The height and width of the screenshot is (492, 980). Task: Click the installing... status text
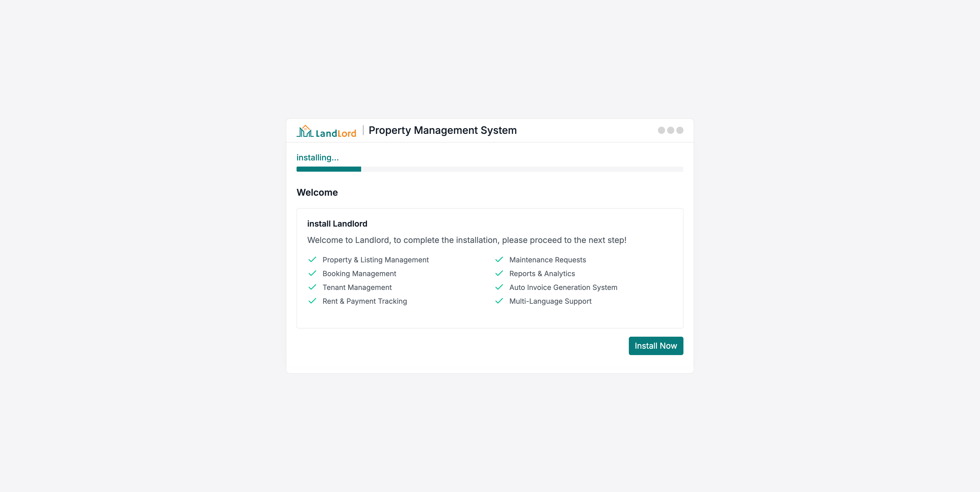tap(317, 158)
